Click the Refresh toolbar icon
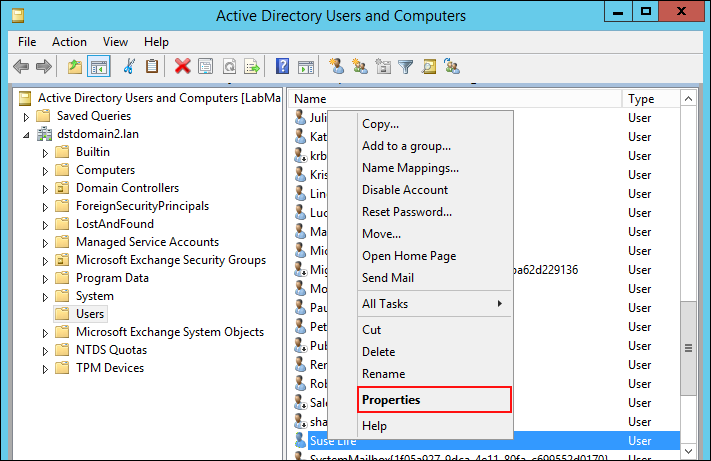The width and height of the screenshot is (711, 461). [229, 67]
